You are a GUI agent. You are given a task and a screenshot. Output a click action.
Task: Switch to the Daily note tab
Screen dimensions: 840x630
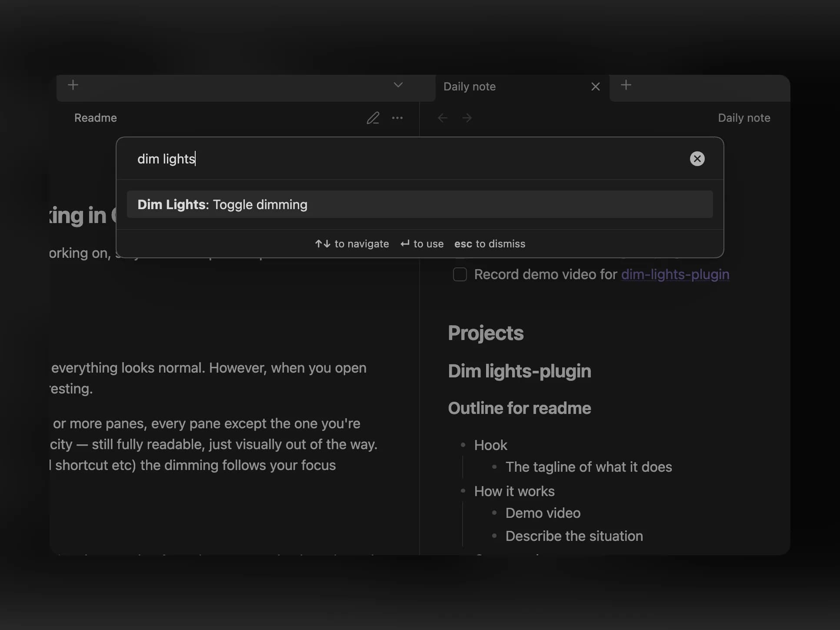[470, 87]
